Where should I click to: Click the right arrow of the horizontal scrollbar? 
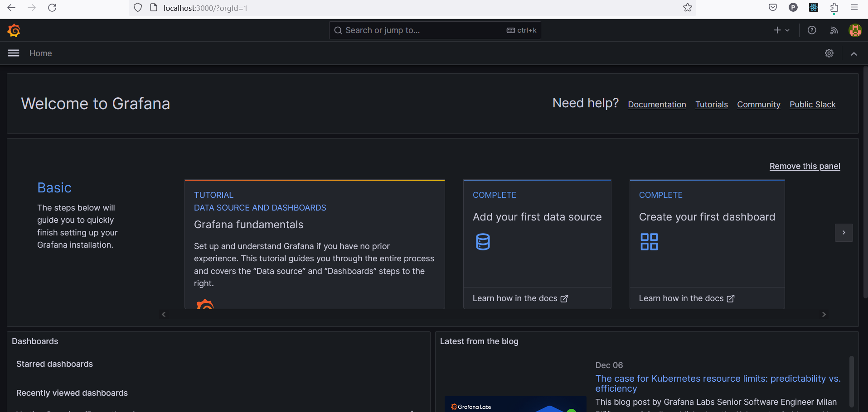(x=824, y=314)
